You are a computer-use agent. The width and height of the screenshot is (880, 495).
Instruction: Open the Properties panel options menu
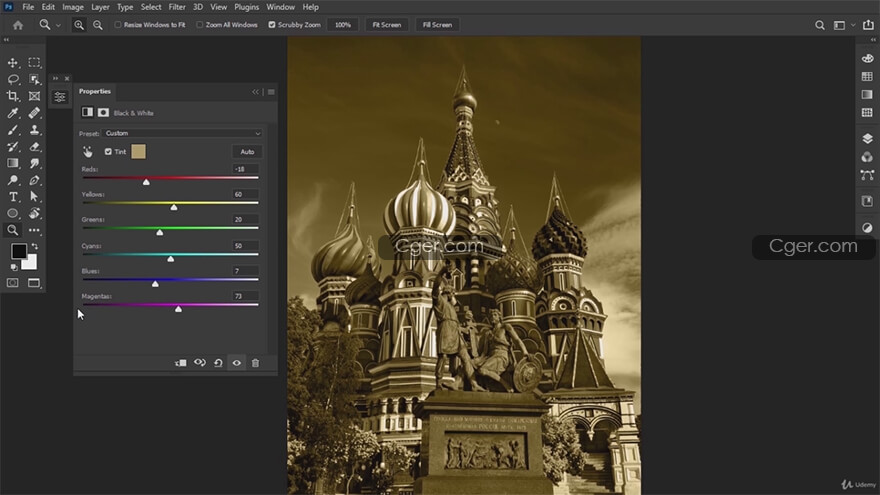click(271, 92)
